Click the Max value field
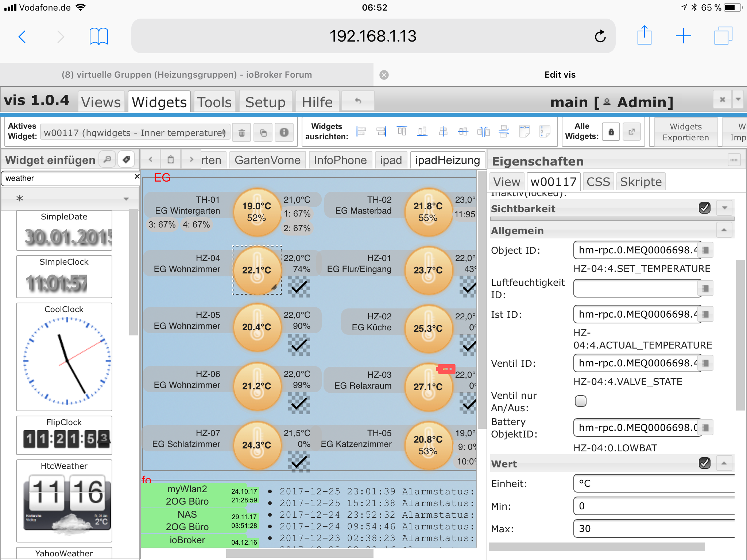 [654, 529]
